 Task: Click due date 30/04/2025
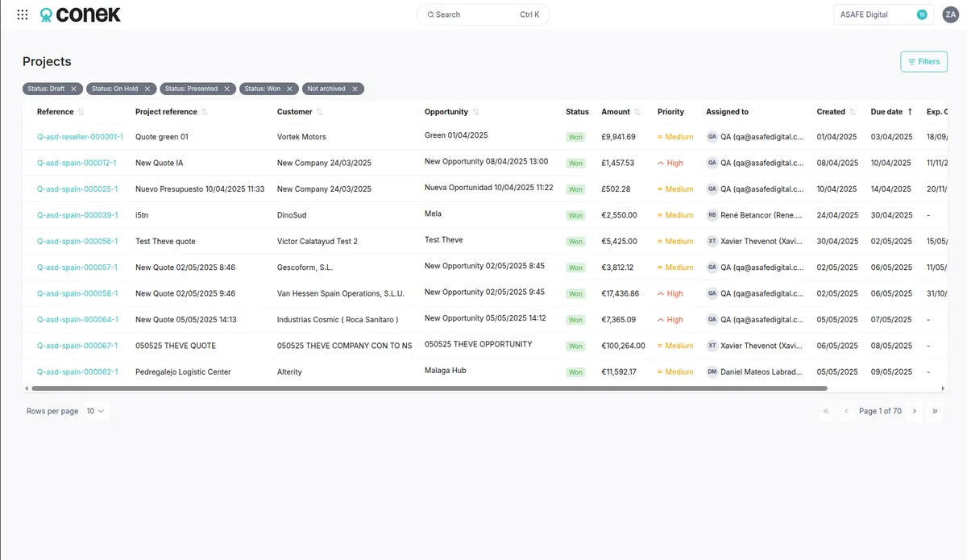891,215
